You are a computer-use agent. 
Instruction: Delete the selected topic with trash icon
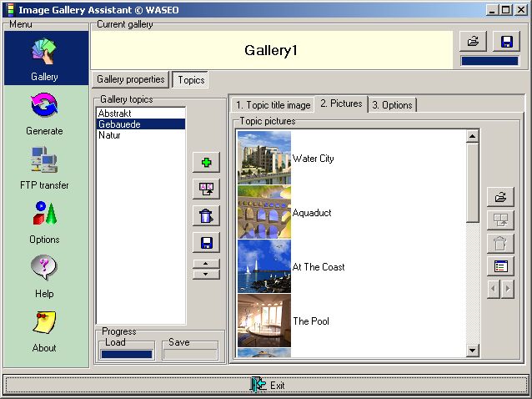click(206, 215)
